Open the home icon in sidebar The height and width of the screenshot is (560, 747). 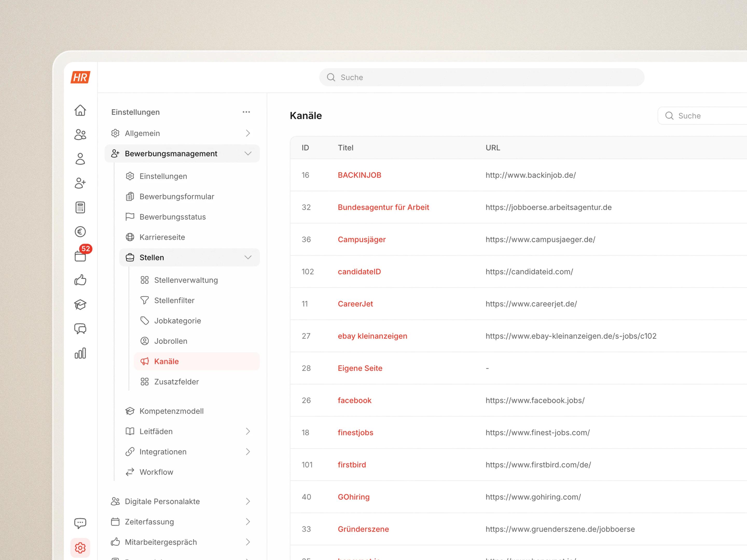click(x=80, y=110)
